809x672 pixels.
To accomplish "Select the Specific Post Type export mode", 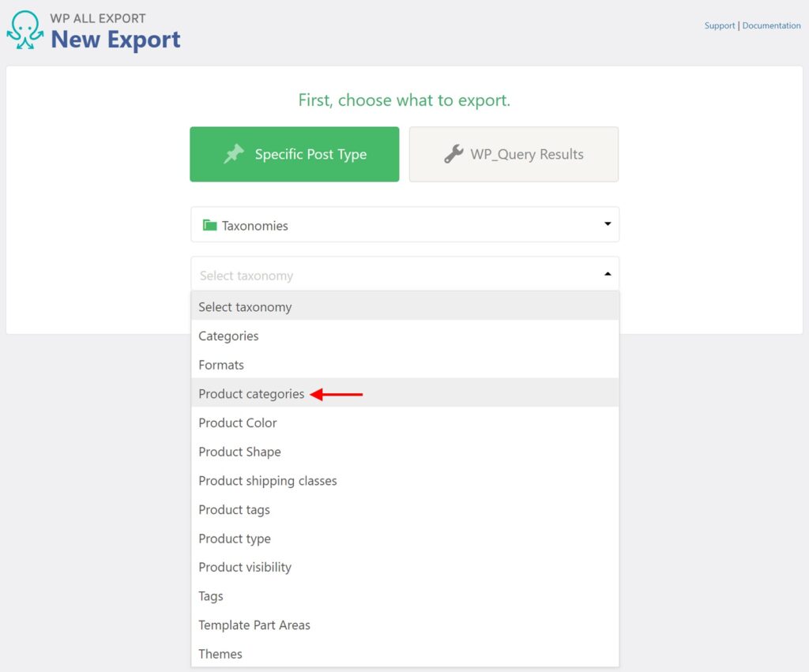I will tap(294, 154).
